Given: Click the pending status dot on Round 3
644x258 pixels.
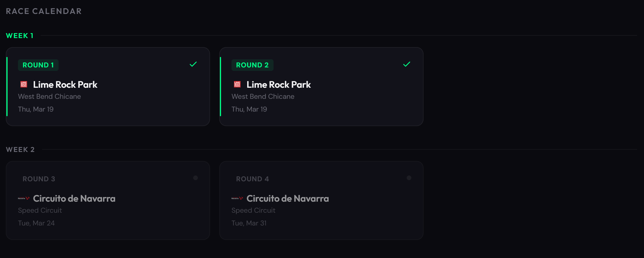Looking at the screenshot, I should [196, 178].
